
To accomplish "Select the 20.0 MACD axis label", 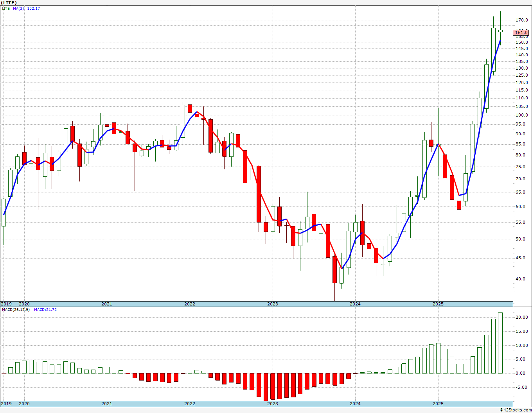I will (521, 318).
